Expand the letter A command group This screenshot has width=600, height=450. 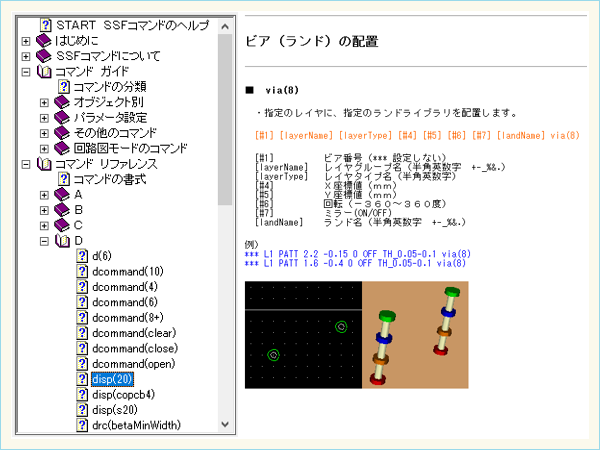44,195
